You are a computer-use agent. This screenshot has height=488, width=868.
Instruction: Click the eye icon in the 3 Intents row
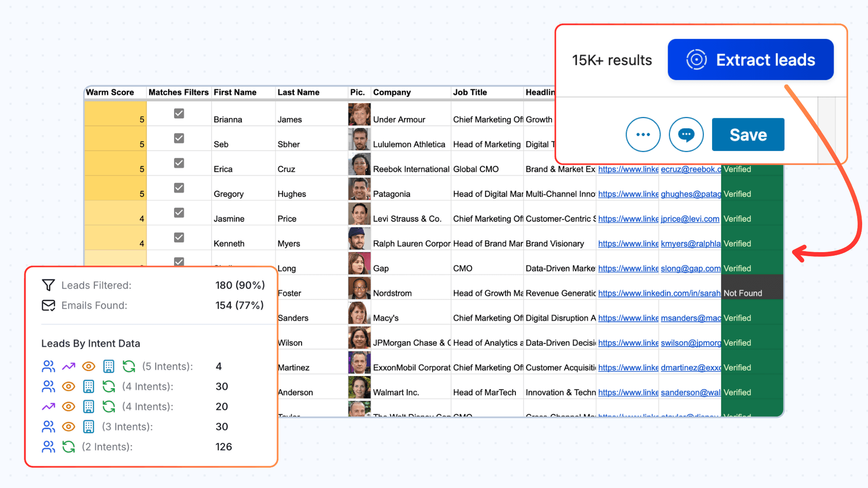pyautogui.click(x=68, y=427)
